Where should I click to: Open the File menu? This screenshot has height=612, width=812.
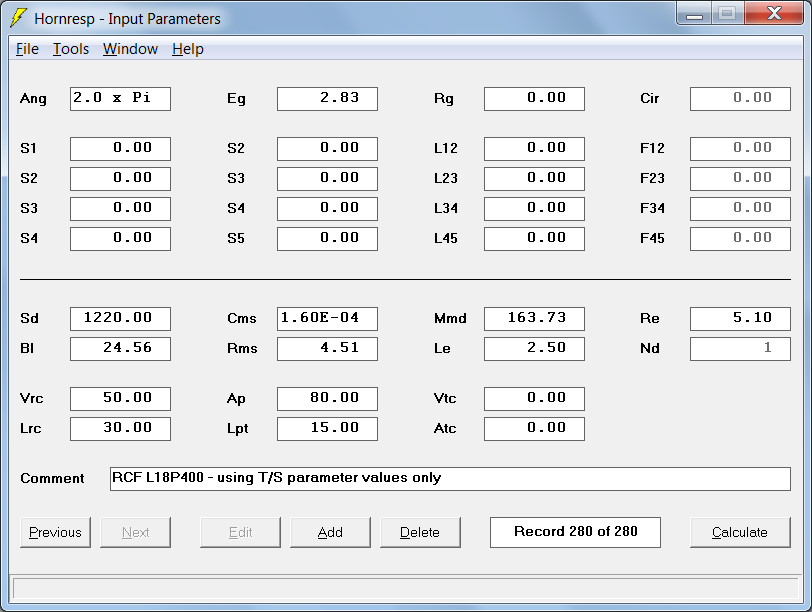point(27,49)
